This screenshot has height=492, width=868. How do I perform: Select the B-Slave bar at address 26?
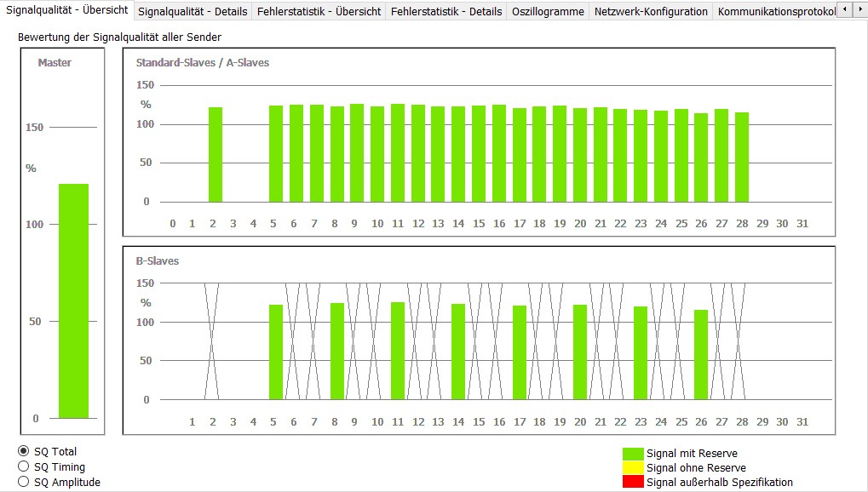point(701,354)
